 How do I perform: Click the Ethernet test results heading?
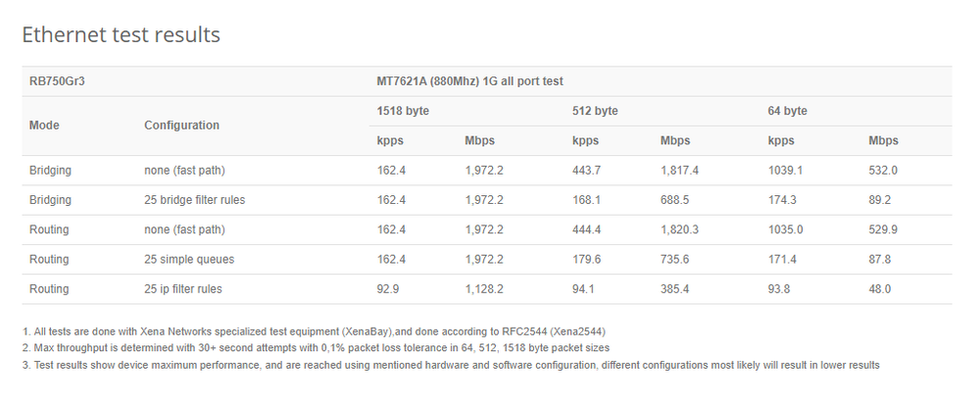(x=121, y=35)
